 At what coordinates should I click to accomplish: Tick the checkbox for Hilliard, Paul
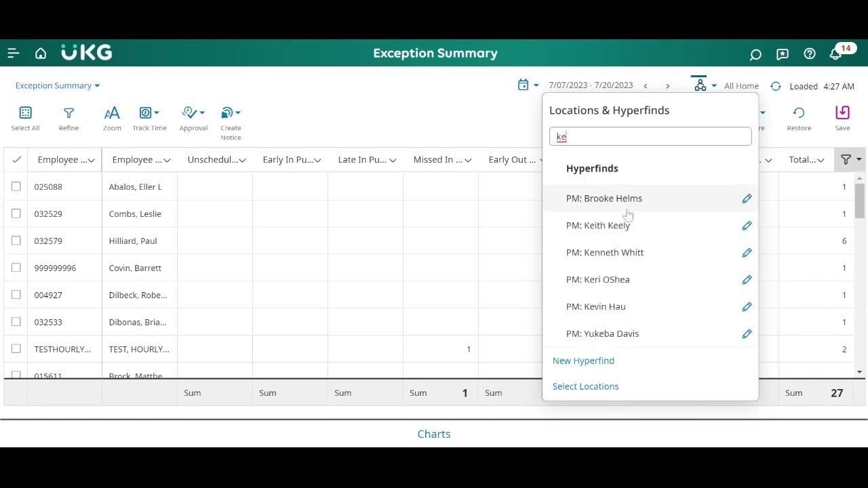click(x=16, y=241)
